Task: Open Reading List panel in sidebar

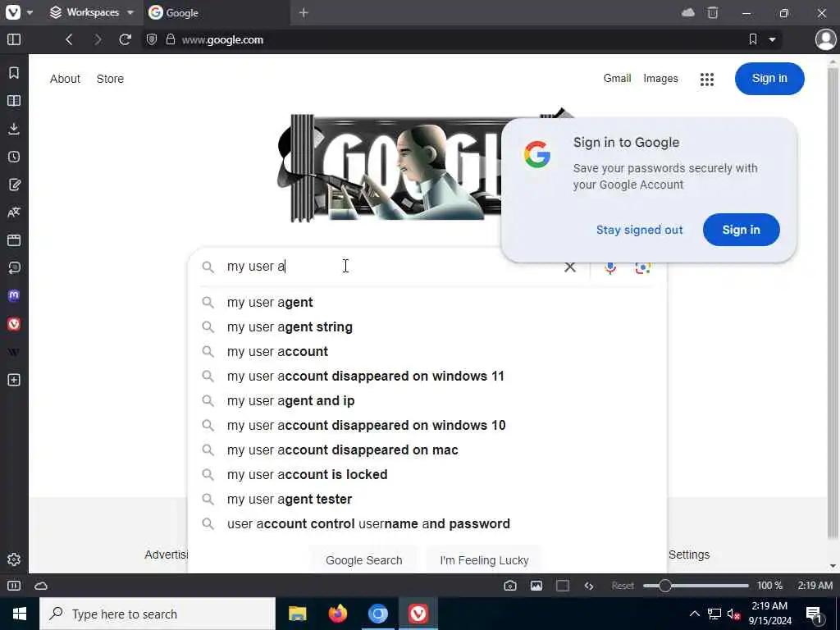Action: 14,101
